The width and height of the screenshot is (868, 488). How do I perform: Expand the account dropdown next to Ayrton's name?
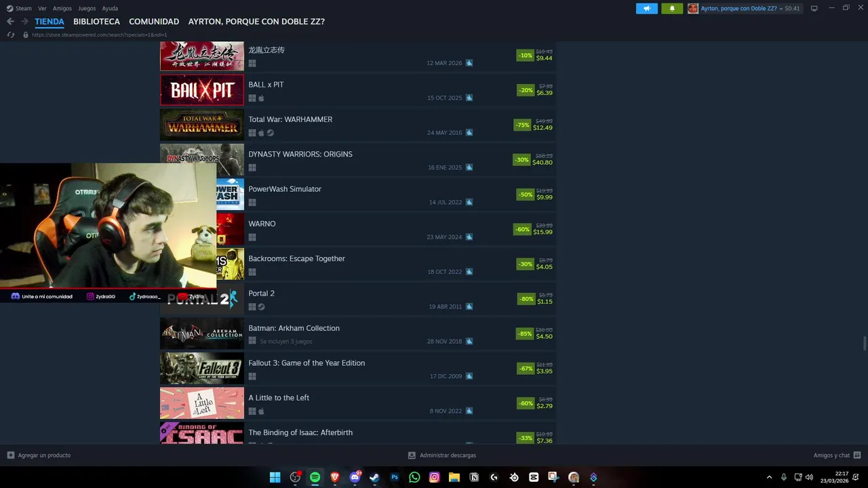click(781, 8)
